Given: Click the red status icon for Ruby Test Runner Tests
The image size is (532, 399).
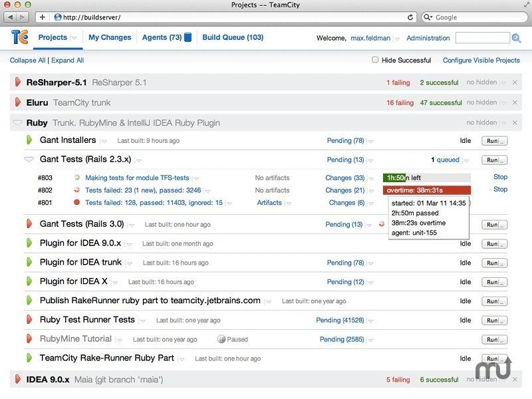Looking at the screenshot, I should (29, 319).
